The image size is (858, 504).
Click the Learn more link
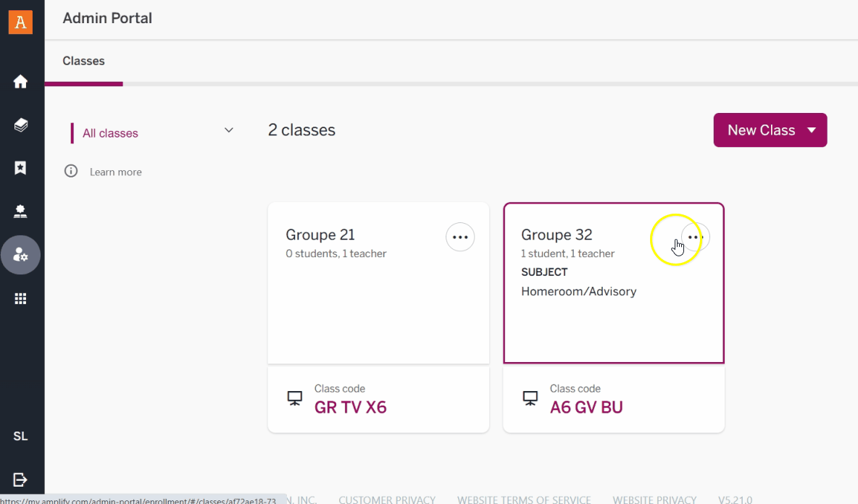coord(116,172)
